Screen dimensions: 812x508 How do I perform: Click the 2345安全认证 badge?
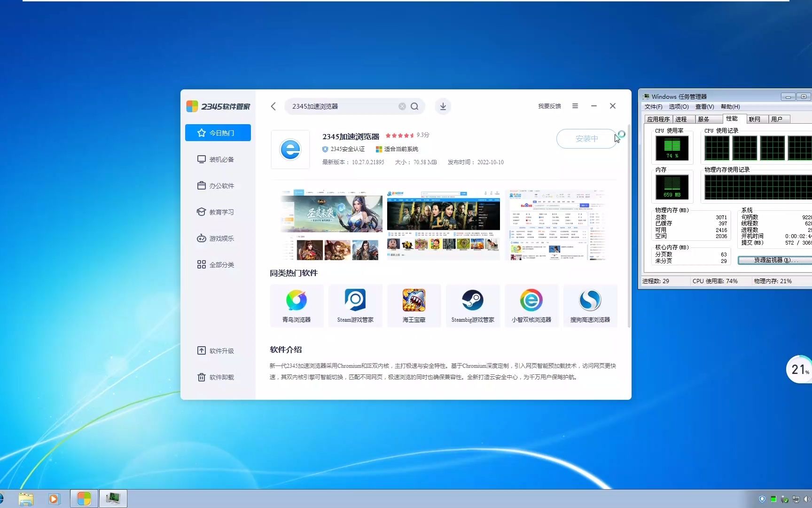344,149
